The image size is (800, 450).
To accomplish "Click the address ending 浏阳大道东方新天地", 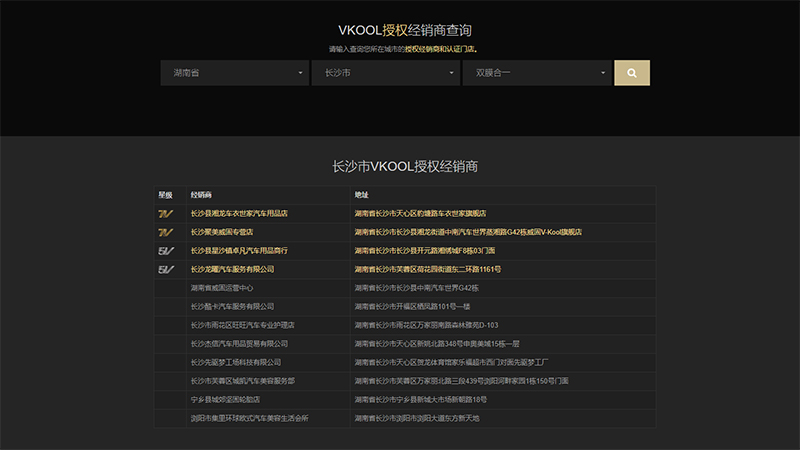I will coord(417,418).
